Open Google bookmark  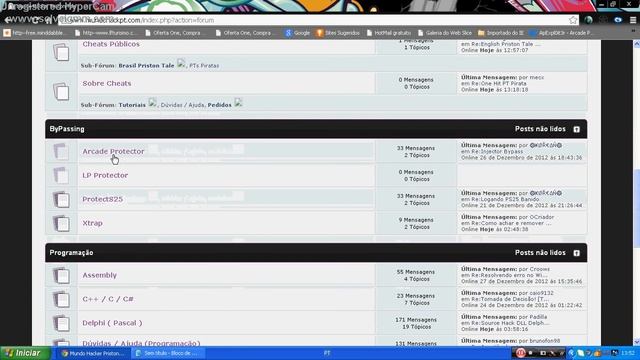[298, 33]
